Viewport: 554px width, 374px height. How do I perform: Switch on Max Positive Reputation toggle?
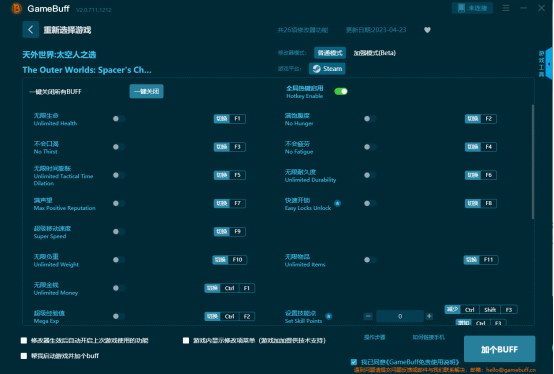[119, 203]
